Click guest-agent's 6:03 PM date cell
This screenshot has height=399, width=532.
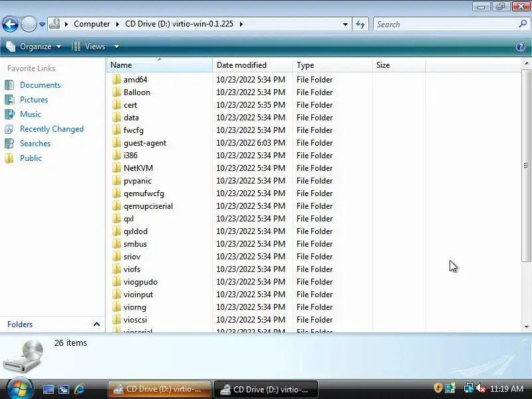point(251,142)
